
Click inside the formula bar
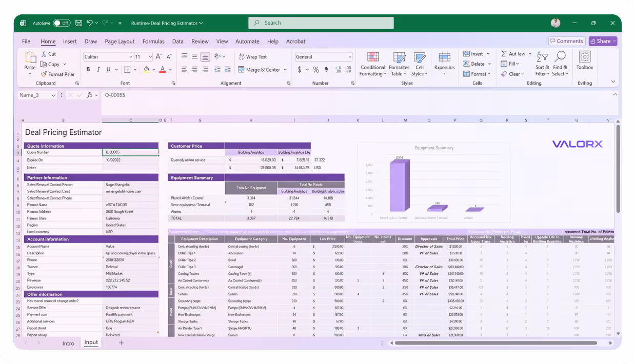point(205,95)
